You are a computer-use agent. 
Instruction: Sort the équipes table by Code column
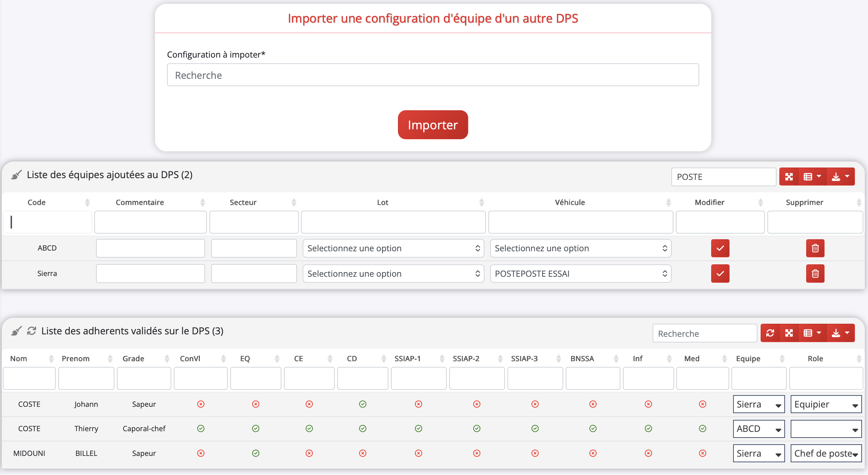[37, 203]
